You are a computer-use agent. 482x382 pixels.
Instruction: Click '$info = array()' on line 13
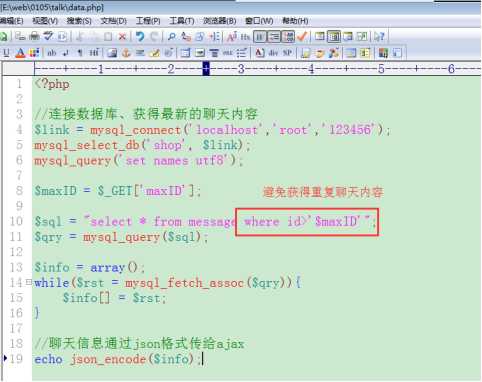pos(86,267)
